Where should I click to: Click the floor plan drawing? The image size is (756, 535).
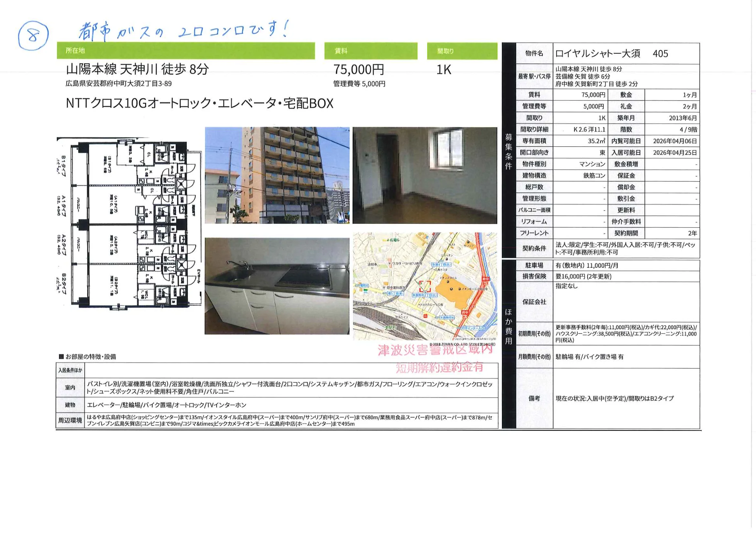coord(129,223)
